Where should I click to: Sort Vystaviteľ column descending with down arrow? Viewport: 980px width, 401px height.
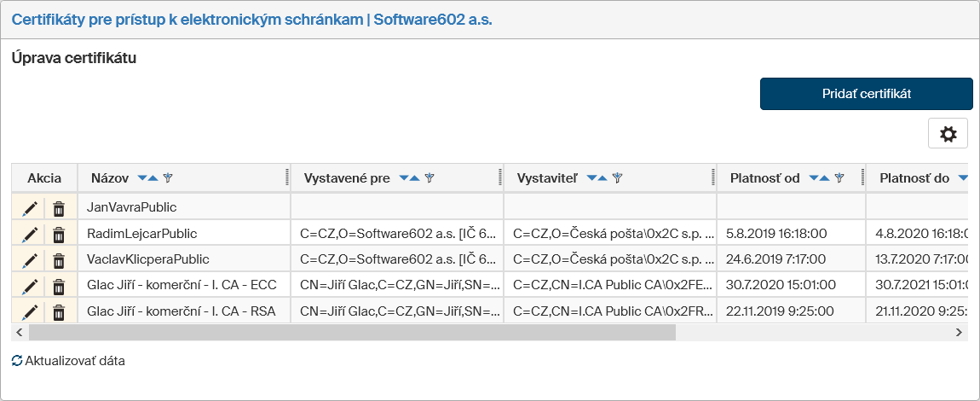coord(591,178)
